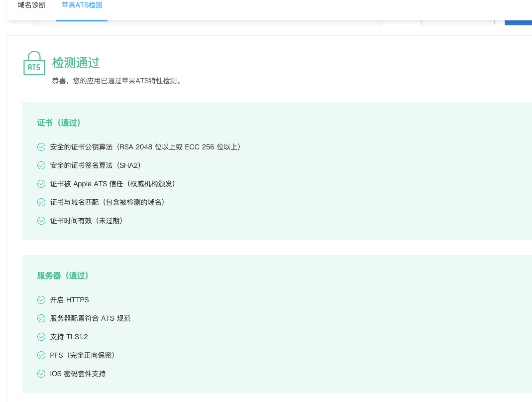The height and width of the screenshot is (402, 532).
Task: Click check icon beside 服务器配置符合 ATS 规范
Action: [41, 318]
